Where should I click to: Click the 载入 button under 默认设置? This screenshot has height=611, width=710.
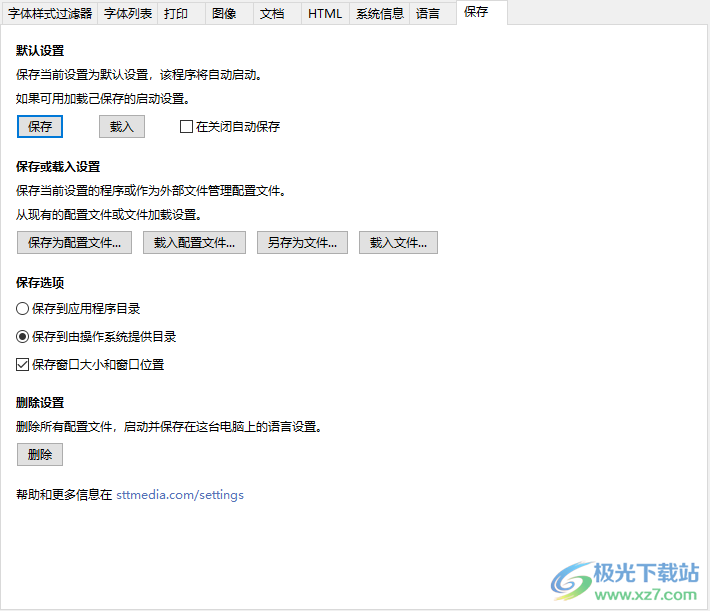click(122, 126)
